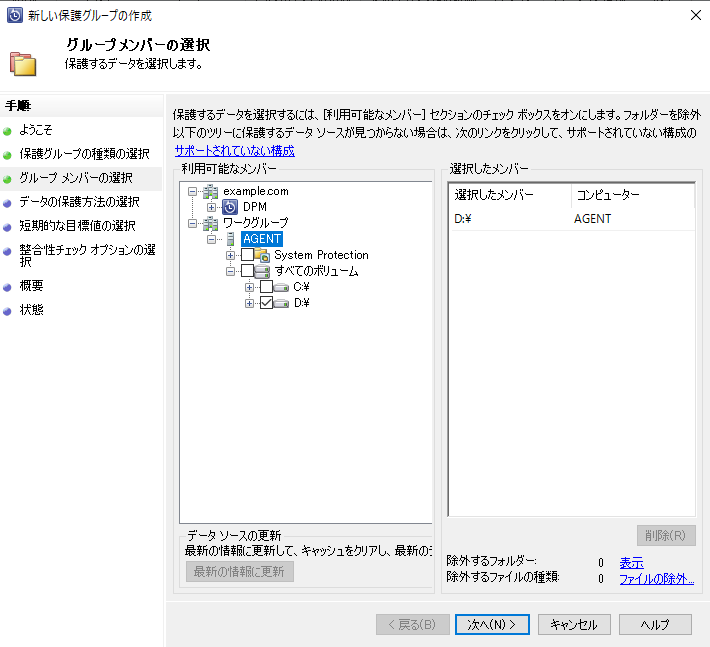Screen dimensions: 710x647
Task: Click the AGENT cell in コンピューター column
Action: (x=592, y=219)
